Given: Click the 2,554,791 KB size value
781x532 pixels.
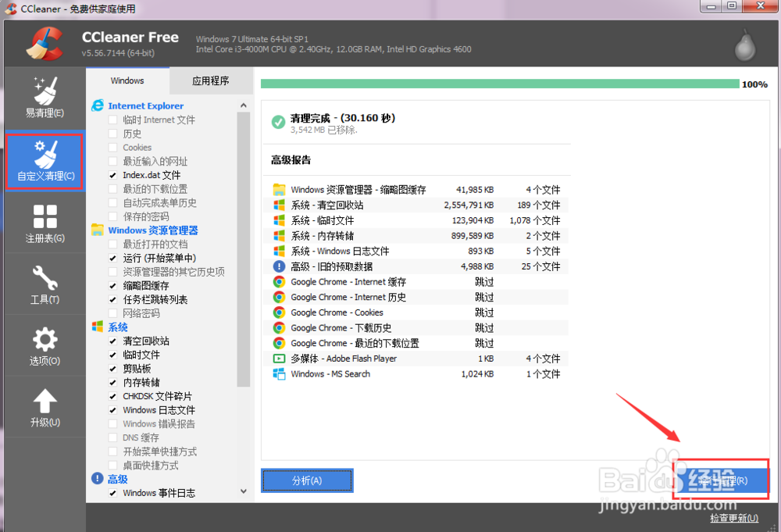Looking at the screenshot, I should pyautogui.click(x=469, y=205).
